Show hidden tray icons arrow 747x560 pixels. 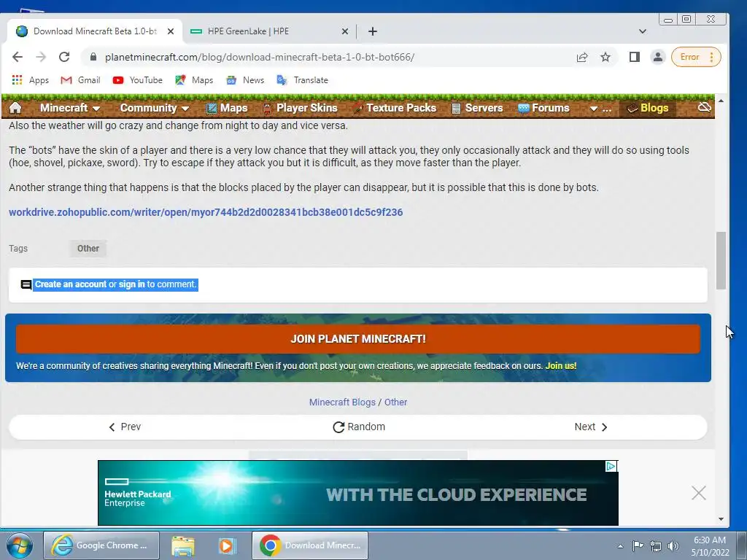[x=620, y=546]
